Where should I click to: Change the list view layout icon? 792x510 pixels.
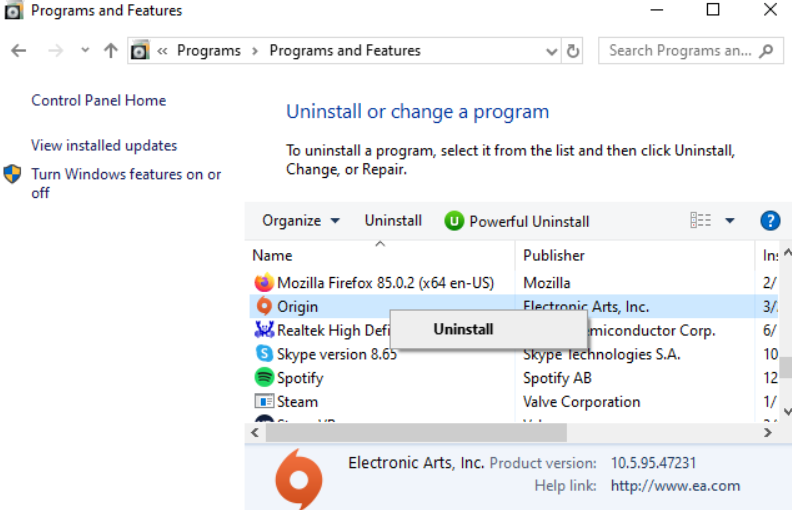click(x=701, y=221)
